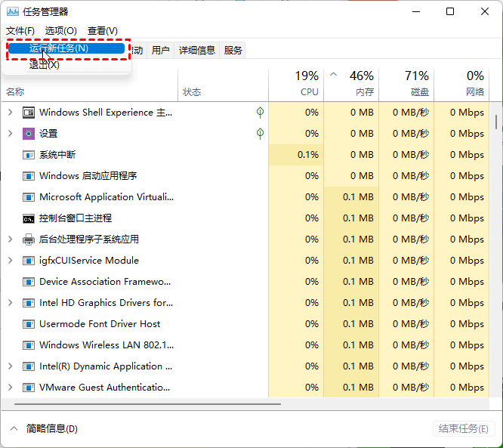Expand the Intel HD Graphics Drivers row
This screenshot has width=503, height=448.
(10, 303)
